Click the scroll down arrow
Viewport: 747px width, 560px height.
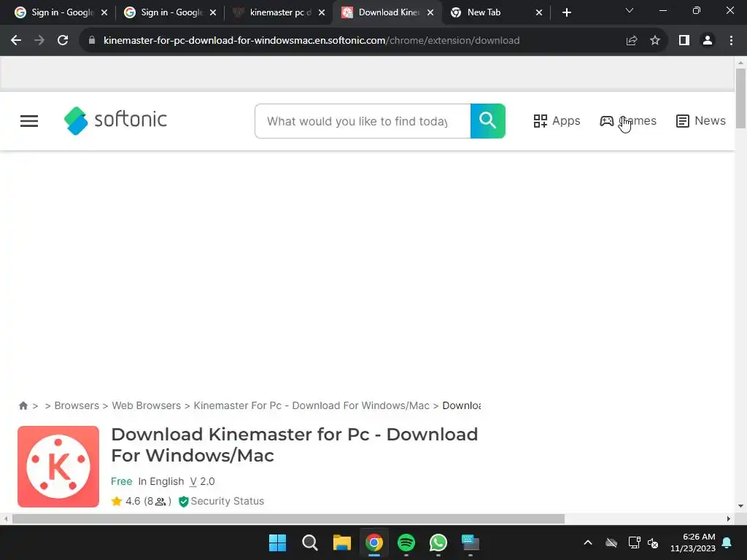(x=740, y=506)
